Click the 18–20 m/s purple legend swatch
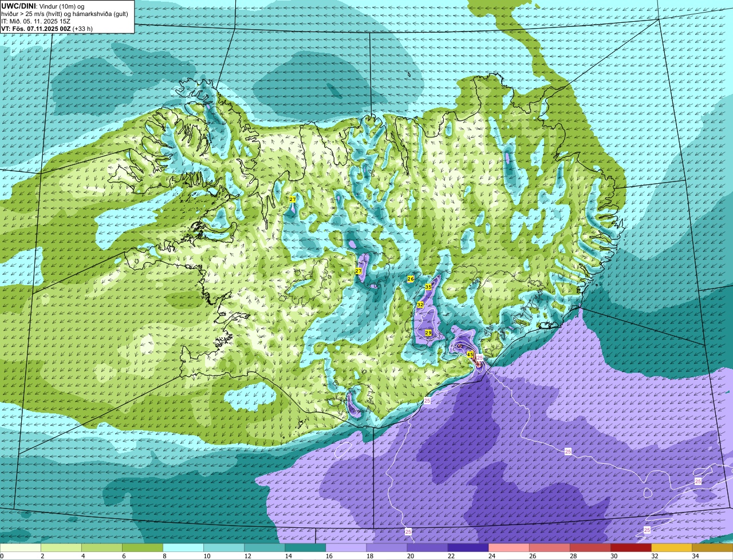The image size is (733, 560). 387,547
